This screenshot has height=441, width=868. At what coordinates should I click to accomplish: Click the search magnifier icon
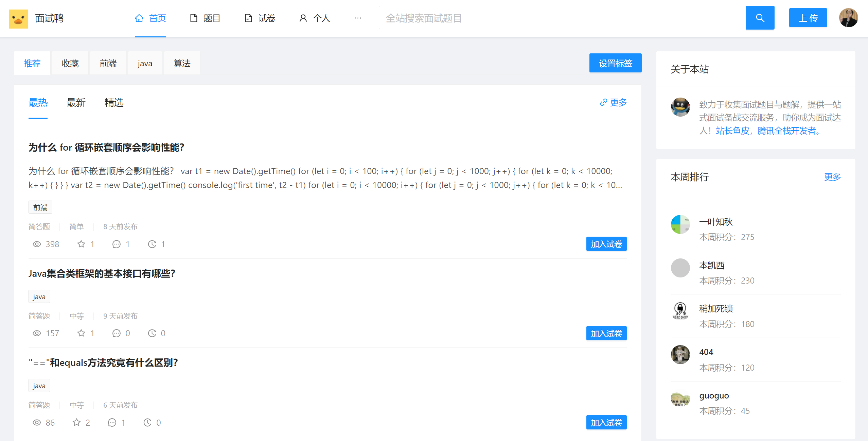pyautogui.click(x=760, y=18)
